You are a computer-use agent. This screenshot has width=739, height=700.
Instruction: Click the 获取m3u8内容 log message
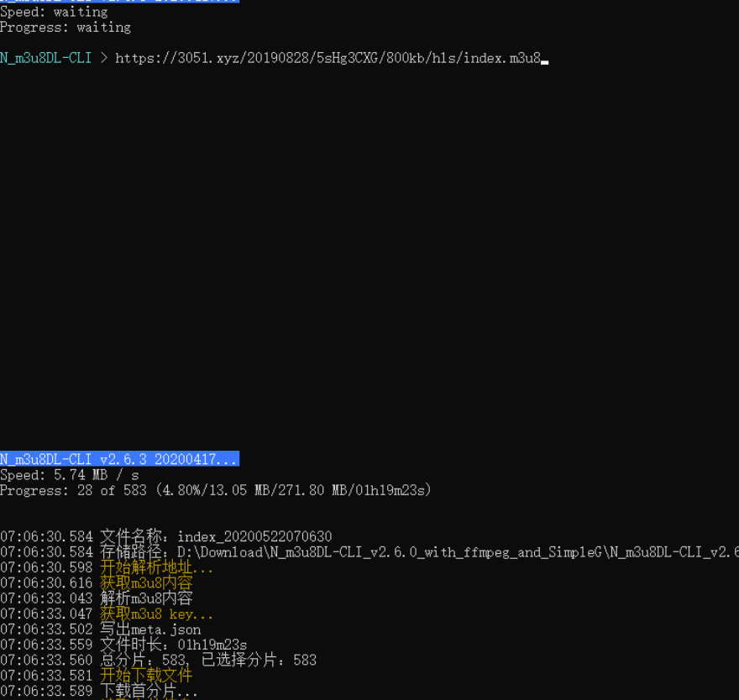(x=147, y=582)
